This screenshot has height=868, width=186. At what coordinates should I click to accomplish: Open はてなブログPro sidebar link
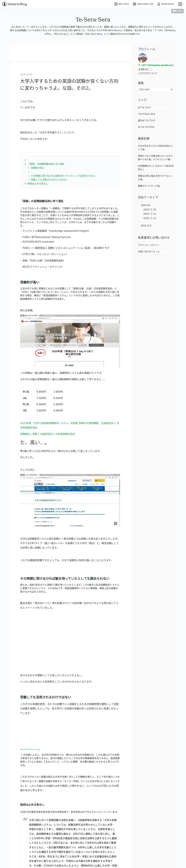pyautogui.click(x=146, y=127)
